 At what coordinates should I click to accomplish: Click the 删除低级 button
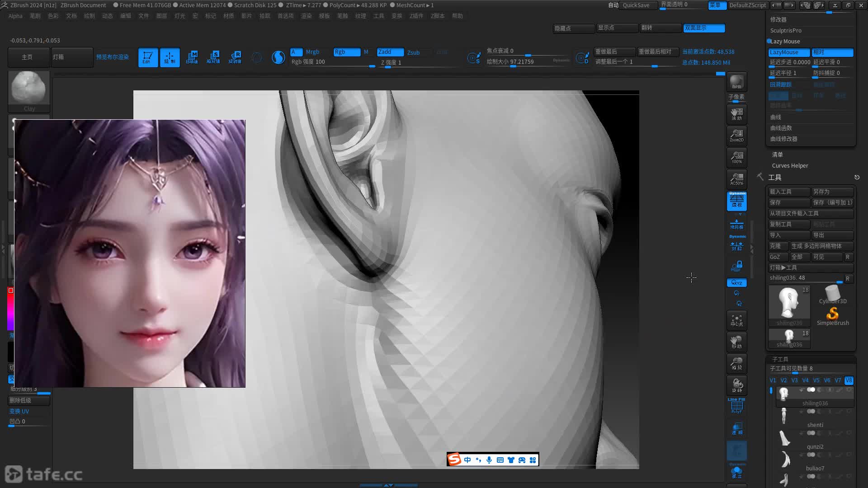tap(29, 400)
